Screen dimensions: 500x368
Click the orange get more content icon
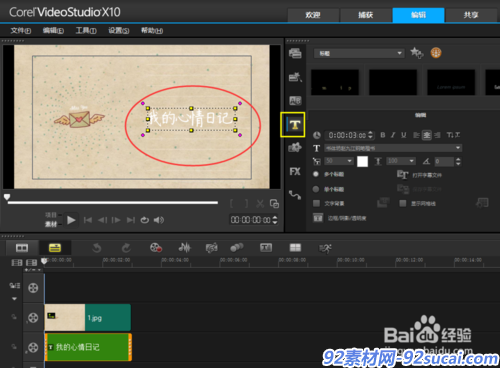click(436, 53)
